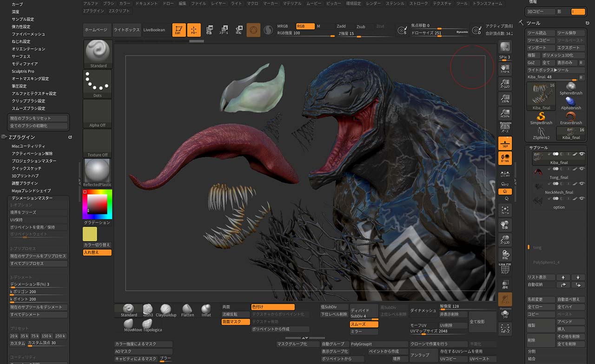Open the Texture Off selector

point(98,143)
